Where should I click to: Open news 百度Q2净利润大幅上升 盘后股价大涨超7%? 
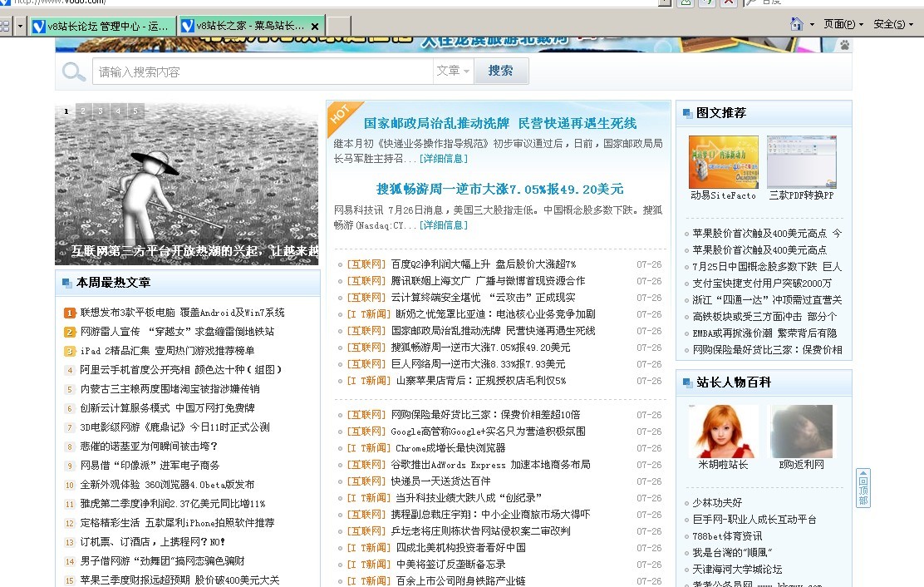484,264
